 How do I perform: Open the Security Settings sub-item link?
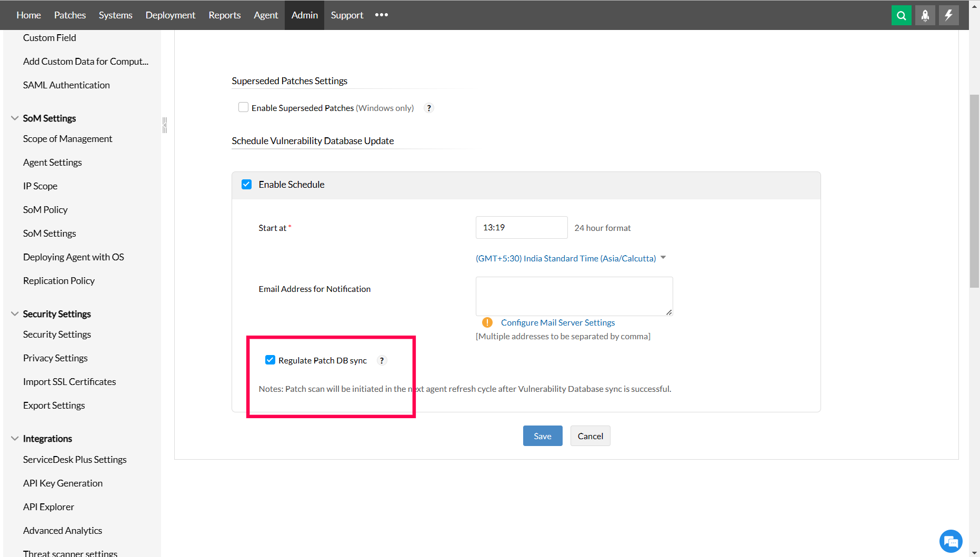pyautogui.click(x=57, y=335)
